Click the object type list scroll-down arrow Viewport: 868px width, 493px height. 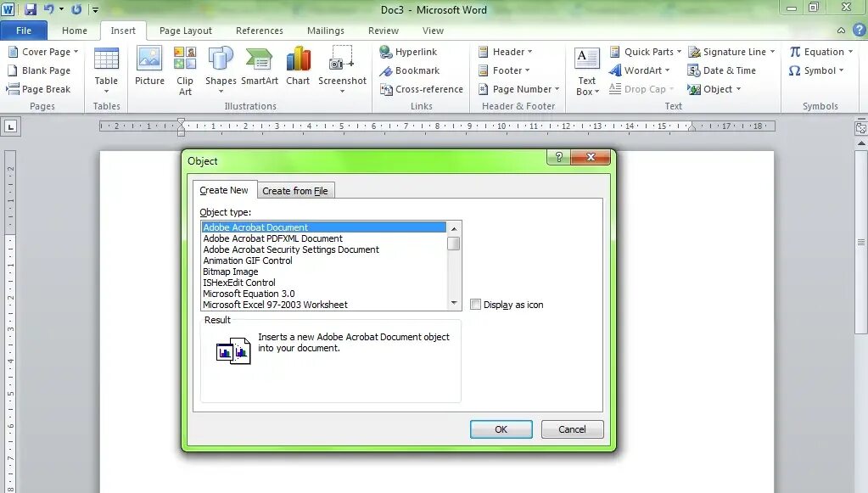pos(454,303)
